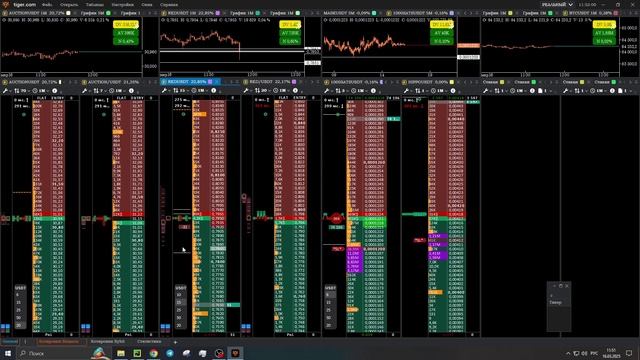Open settings wrench of REDUSDT order book
The image size is (640, 360).
(164, 91)
